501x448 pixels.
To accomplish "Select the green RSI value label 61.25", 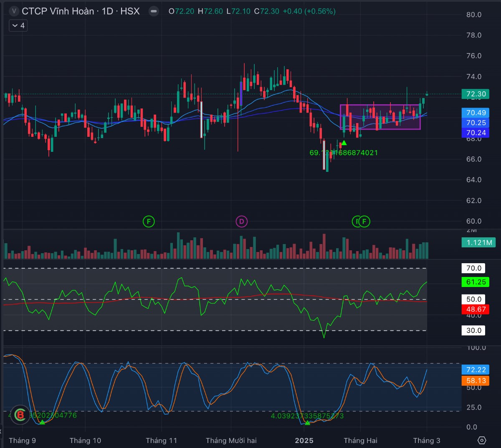I will 476,282.
